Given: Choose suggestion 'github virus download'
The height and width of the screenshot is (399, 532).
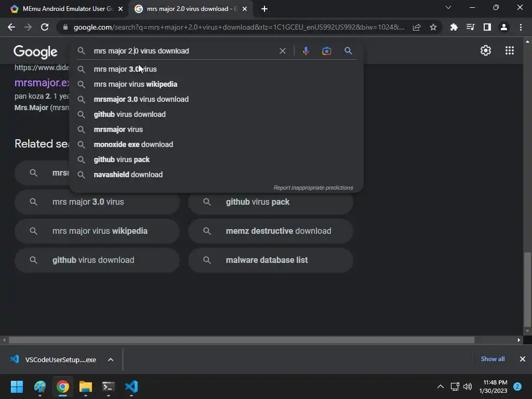Looking at the screenshot, I should [x=216, y=114].
